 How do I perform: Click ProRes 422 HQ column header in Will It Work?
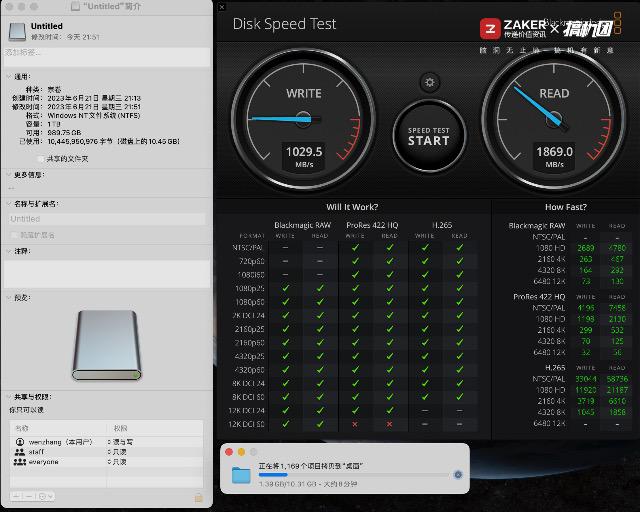pos(372,225)
